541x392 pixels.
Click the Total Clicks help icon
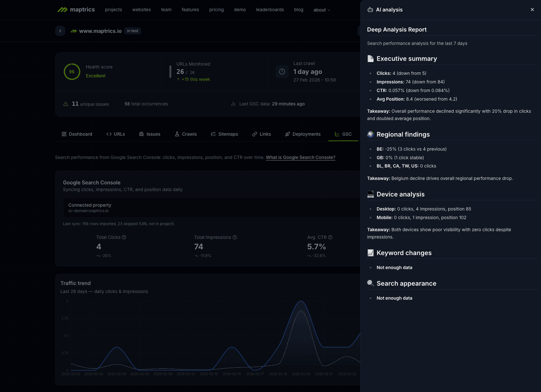point(124,237)
